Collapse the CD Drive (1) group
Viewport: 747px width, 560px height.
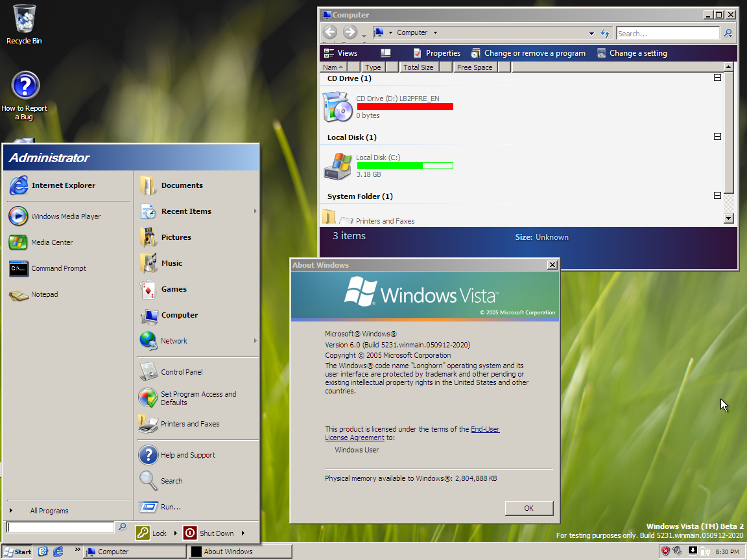pos(717,78)
